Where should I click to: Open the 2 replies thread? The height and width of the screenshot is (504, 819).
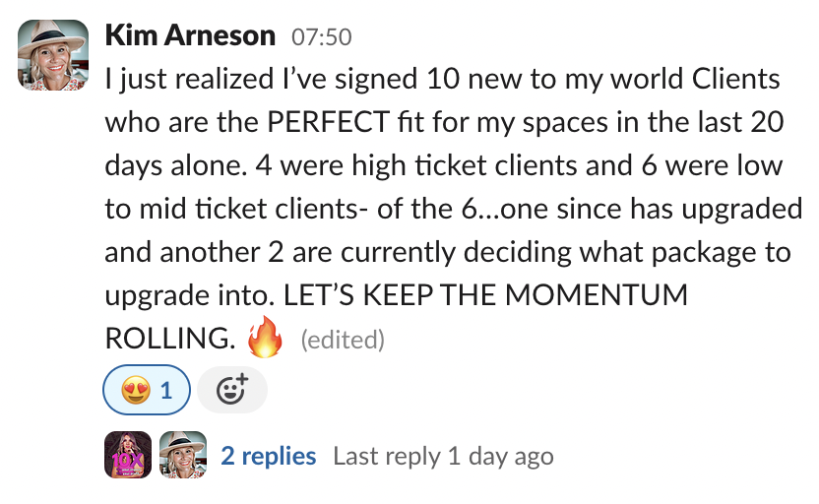tap(268, 456)
